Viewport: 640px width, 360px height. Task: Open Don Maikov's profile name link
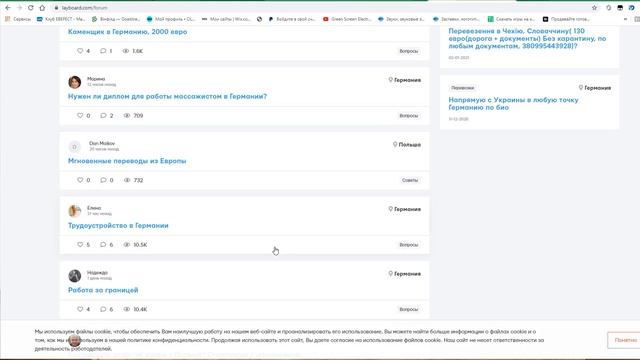click(x=102, y=143)
